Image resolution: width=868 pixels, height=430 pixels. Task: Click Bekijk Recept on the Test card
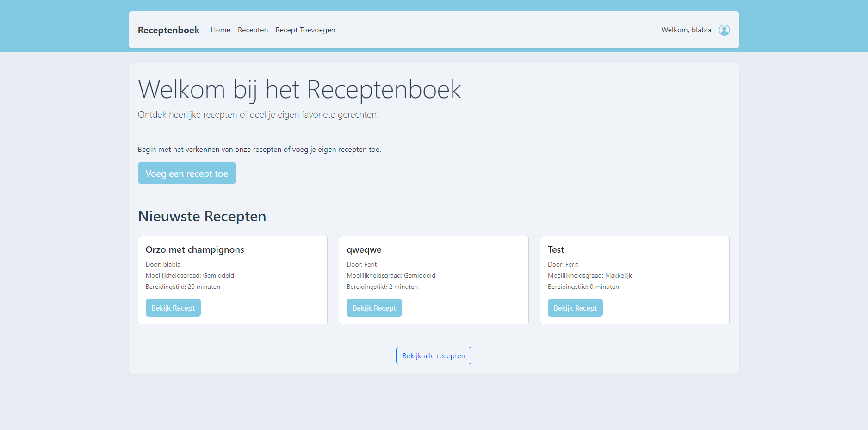[x=575, y=308]
